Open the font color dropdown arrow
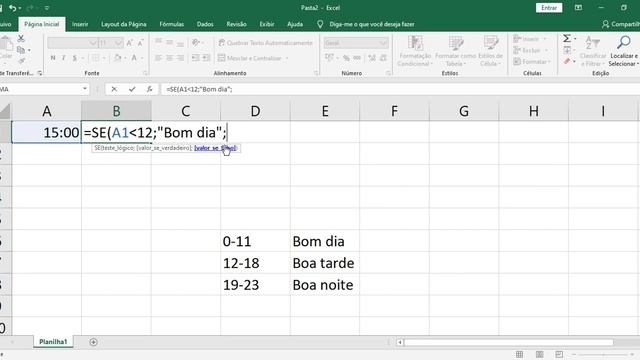Screen dimensions: 640x360 (x=142, y=58)
